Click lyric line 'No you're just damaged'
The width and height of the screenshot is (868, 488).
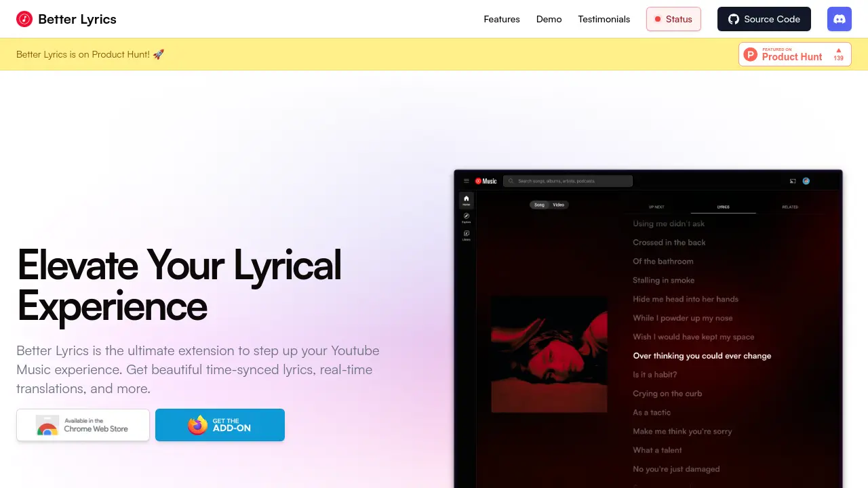coord(676,469)
